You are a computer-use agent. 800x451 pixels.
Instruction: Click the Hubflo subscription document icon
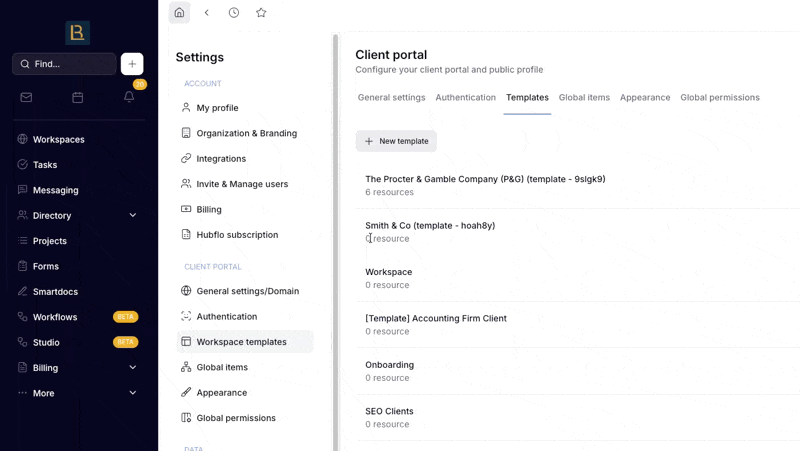click(186, 234)
